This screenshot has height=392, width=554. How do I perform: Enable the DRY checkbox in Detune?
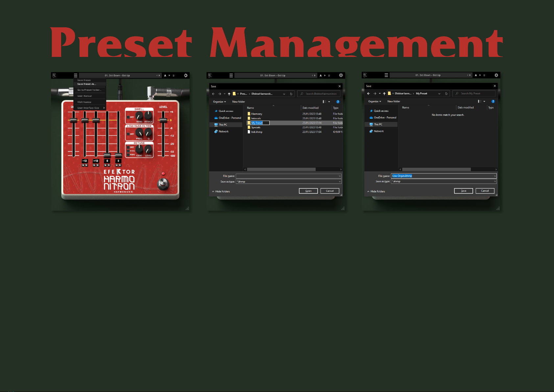[x=128, y=147]
